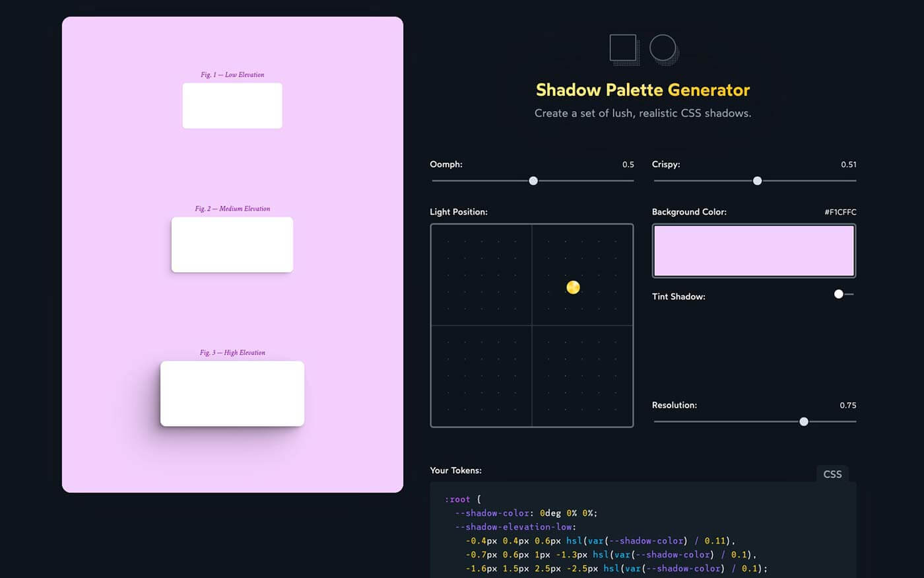Click the --shadow-color token line

[526, 513]
